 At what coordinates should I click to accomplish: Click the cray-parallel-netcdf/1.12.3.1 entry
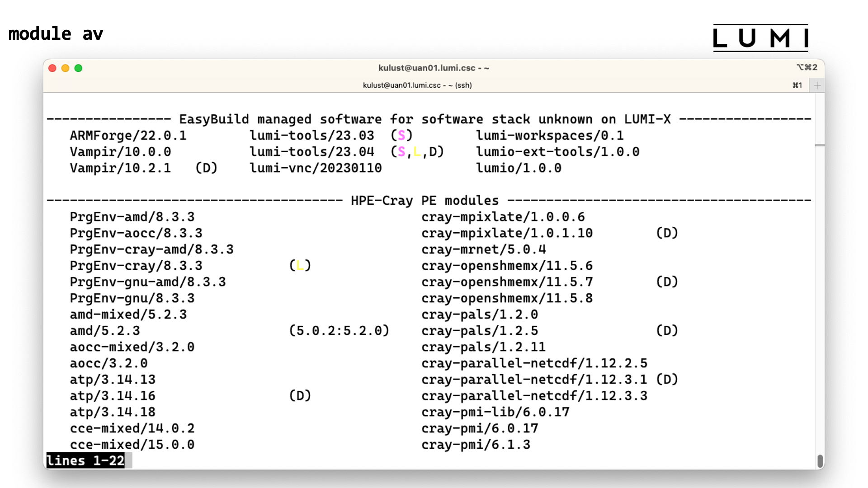point(534,380)
